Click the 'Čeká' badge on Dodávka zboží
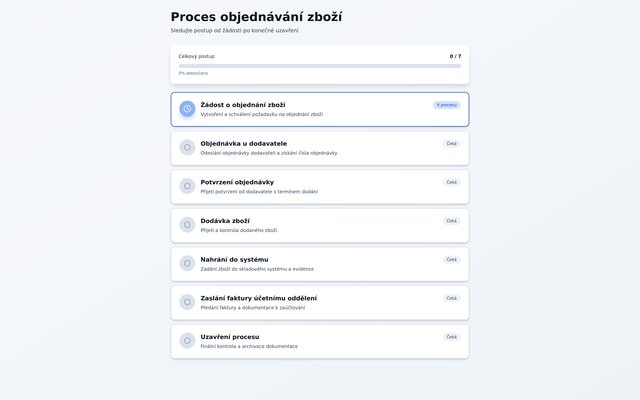The image size is (640, 400). pos(451,221)
